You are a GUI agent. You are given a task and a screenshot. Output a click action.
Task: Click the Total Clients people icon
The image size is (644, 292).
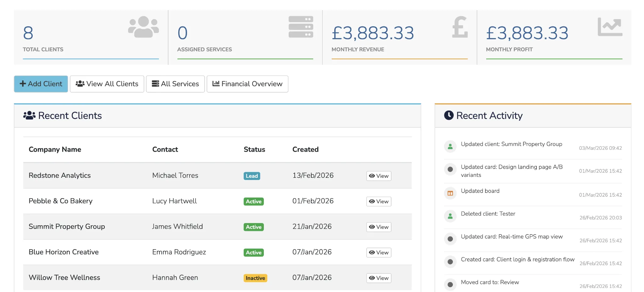[143, 27]
